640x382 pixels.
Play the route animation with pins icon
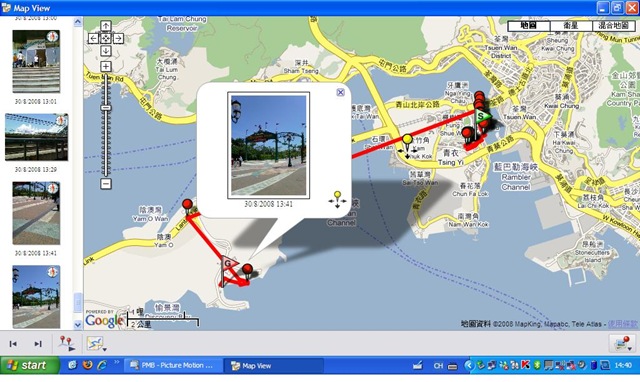tap(67, 344)
